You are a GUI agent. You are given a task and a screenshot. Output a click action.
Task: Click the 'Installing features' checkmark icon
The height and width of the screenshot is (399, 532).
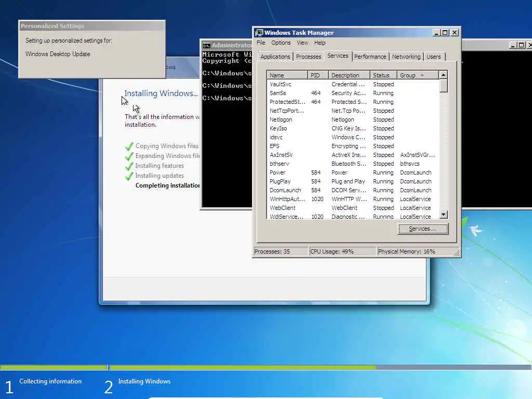click(x=129, y=166)
